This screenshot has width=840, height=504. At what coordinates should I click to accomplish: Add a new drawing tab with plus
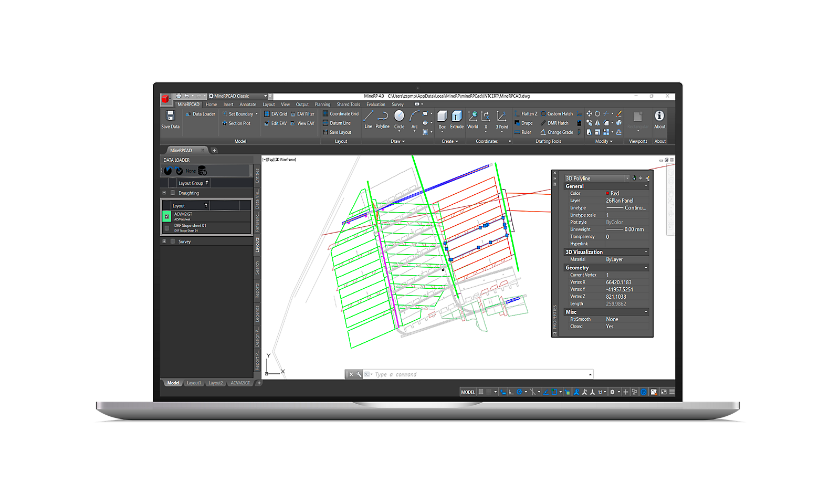coord(214,150)
